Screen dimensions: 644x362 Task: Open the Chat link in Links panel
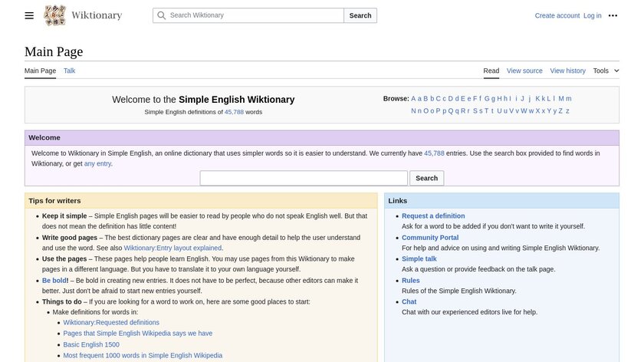coord(409,302)
